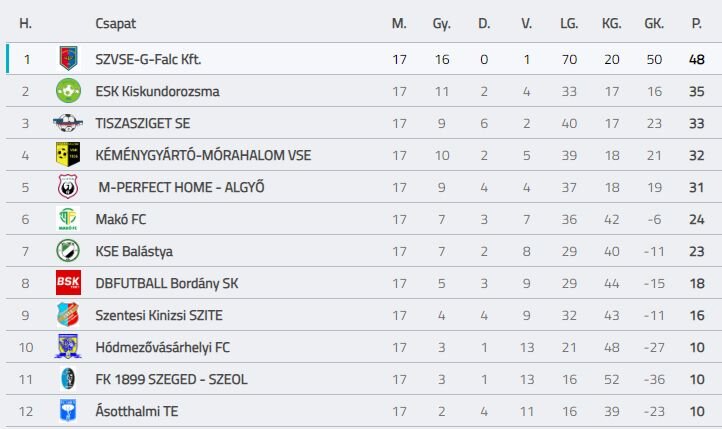Open the SZVSE-G-Falc Kft. team name link
Image resolution: width=722 pixels, height=429 pixels.
148,60
